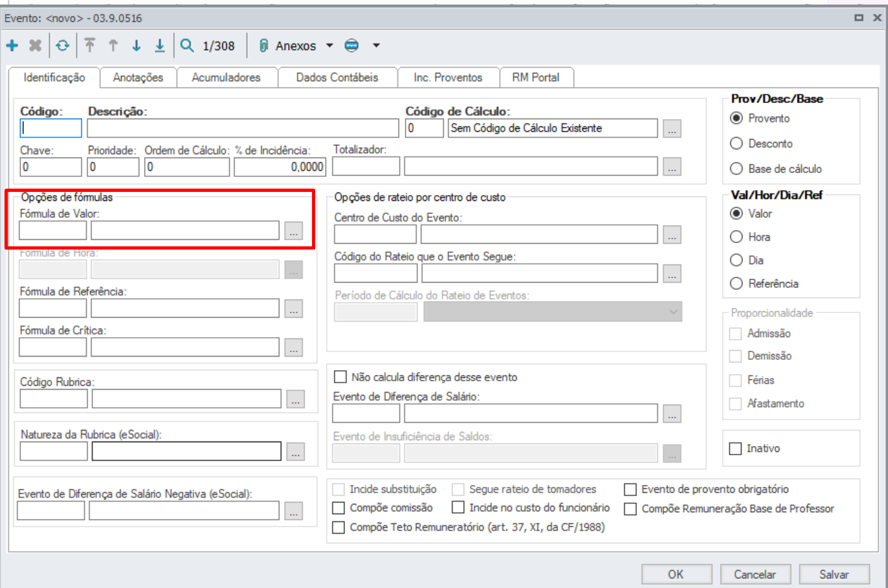The image size is (888, 588).
Task: Choose the Hora radio option
Action: 736,237
